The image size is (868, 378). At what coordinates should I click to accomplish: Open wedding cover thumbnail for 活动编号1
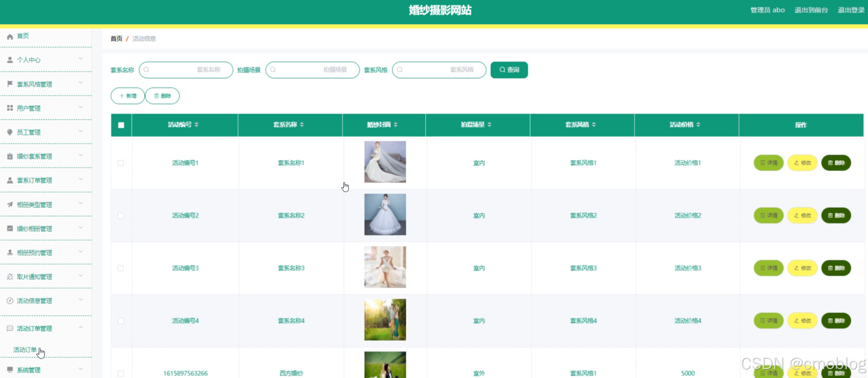[x=385, y=162]
